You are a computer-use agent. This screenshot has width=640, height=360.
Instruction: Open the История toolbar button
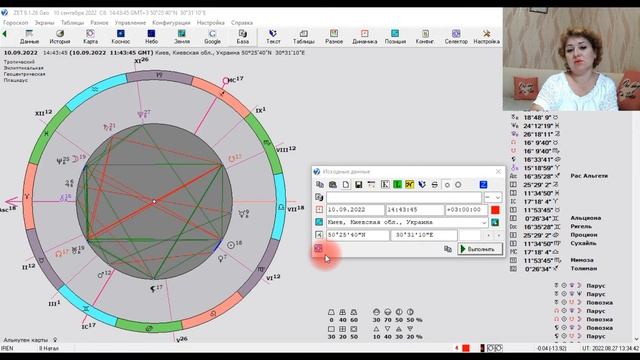(x=60, y=37)
